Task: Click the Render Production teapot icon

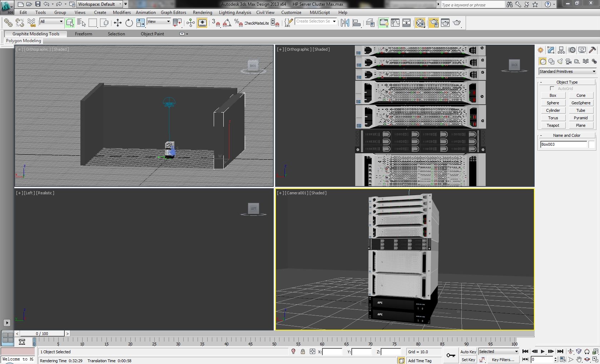Action: (x=457, y=23)
